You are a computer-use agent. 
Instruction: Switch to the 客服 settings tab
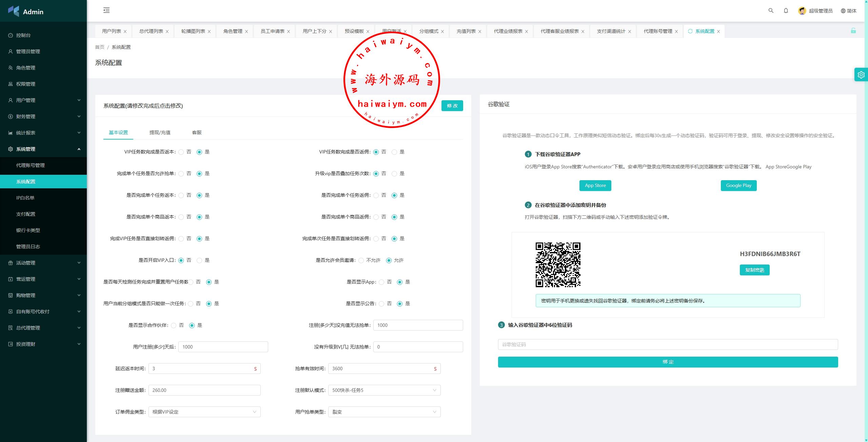(x=197, y=132)
